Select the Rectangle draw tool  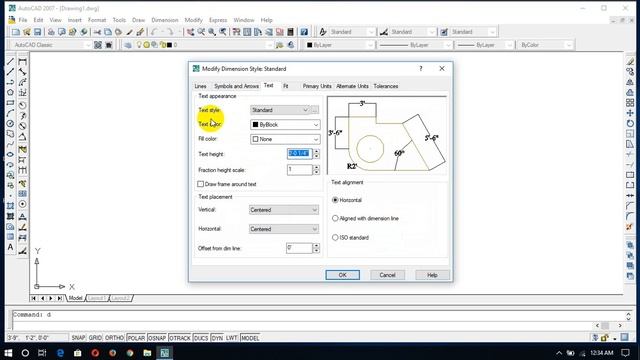coord(11,103)
